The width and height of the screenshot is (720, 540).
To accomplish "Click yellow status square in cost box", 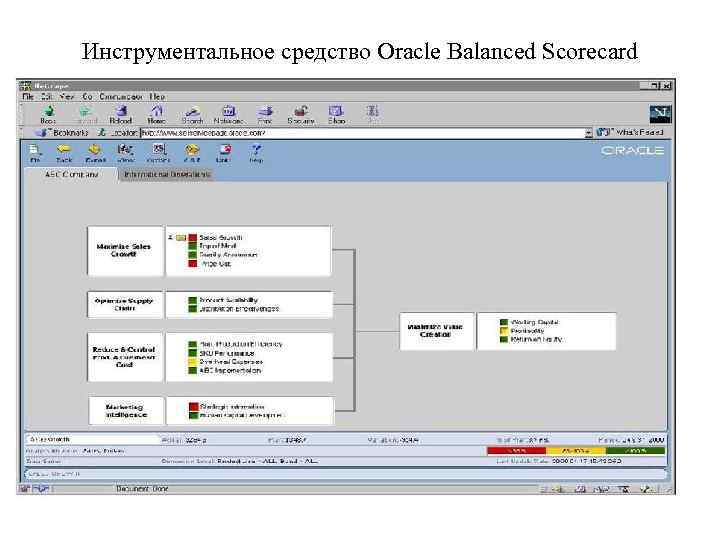I will [x=193, y=362].
